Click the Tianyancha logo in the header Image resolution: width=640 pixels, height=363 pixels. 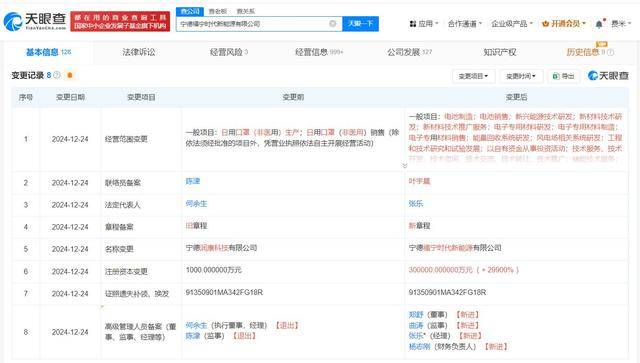click(x=35, y=21)
